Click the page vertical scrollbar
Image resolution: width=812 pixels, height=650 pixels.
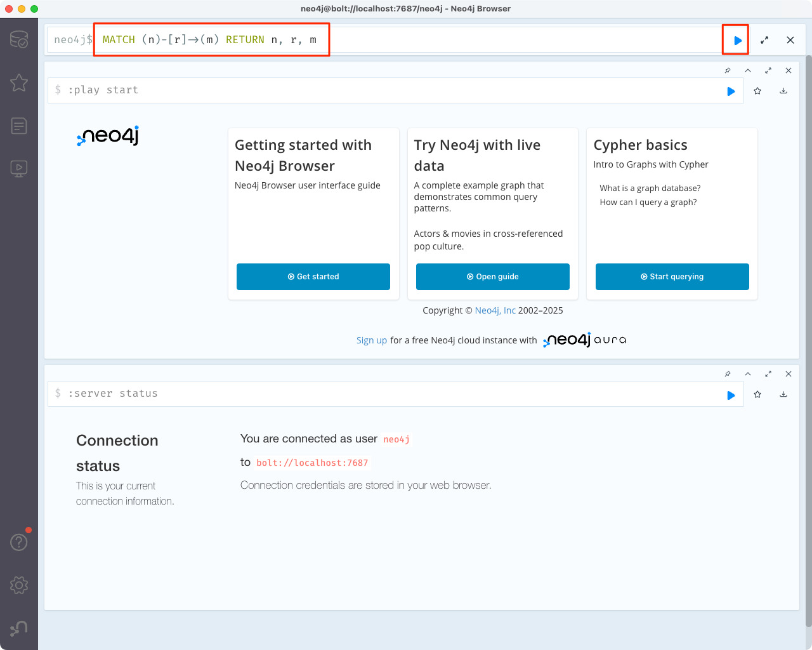(808, 340)
